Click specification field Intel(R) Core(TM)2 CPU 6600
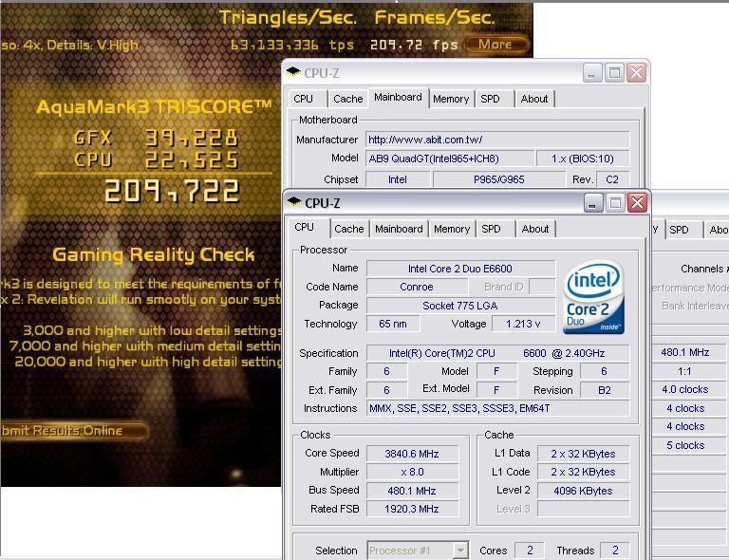 [497, 353]
